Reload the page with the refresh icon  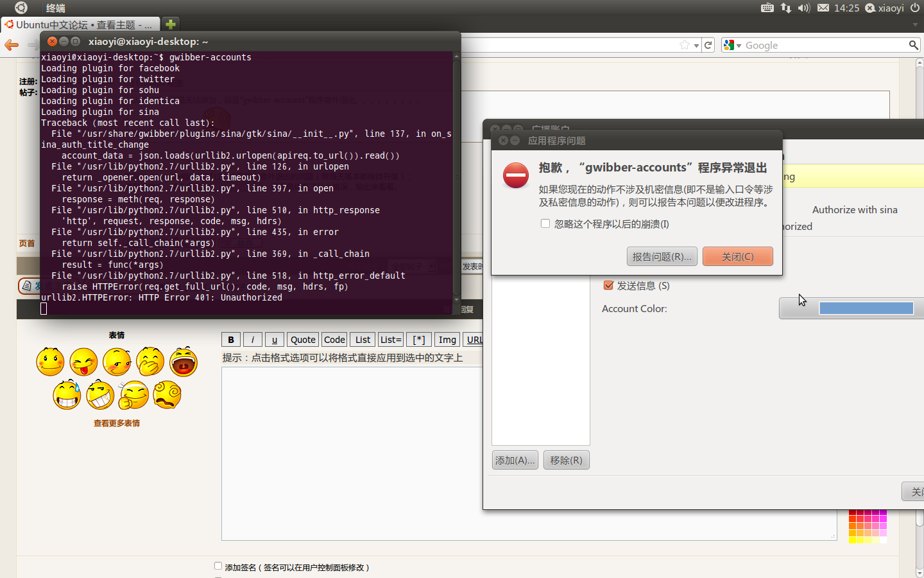point(708,45)
